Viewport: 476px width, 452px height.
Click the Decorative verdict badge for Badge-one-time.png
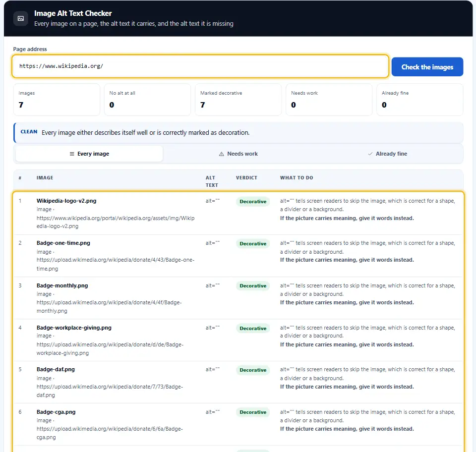point(253,244)
